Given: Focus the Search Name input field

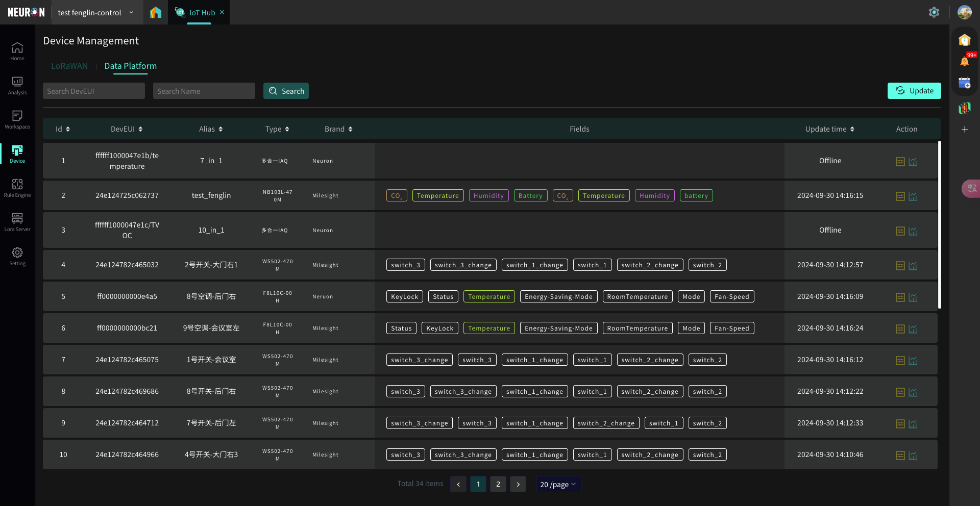Looking at the screenshot, I should (204, 91).
